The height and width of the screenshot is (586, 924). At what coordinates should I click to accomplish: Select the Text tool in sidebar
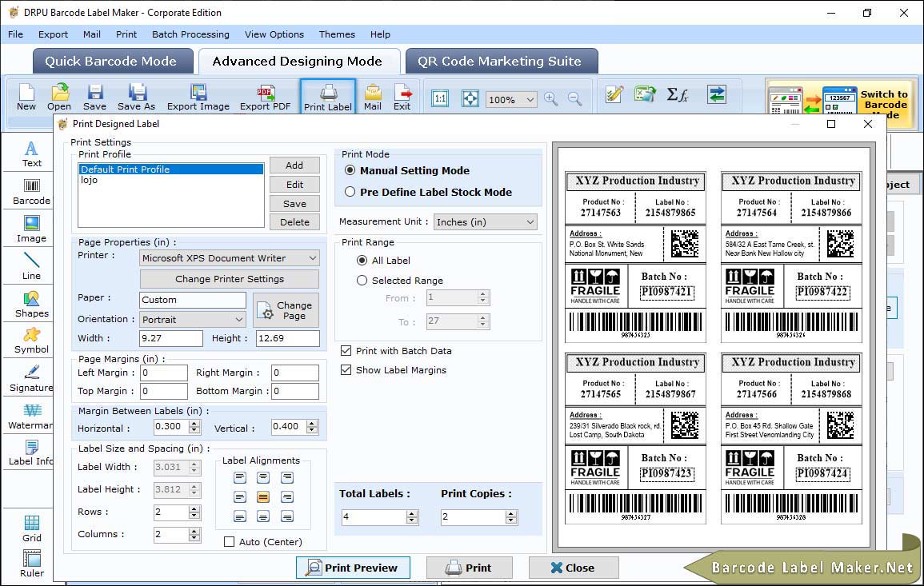pyautogui.click(x=31, y=154)
